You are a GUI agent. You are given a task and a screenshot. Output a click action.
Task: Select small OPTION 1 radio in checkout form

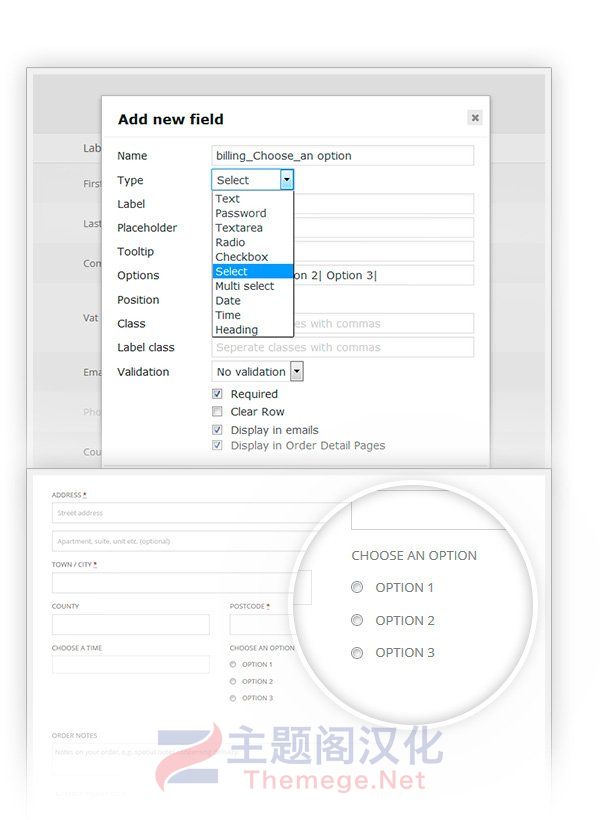tap(233, 665)
